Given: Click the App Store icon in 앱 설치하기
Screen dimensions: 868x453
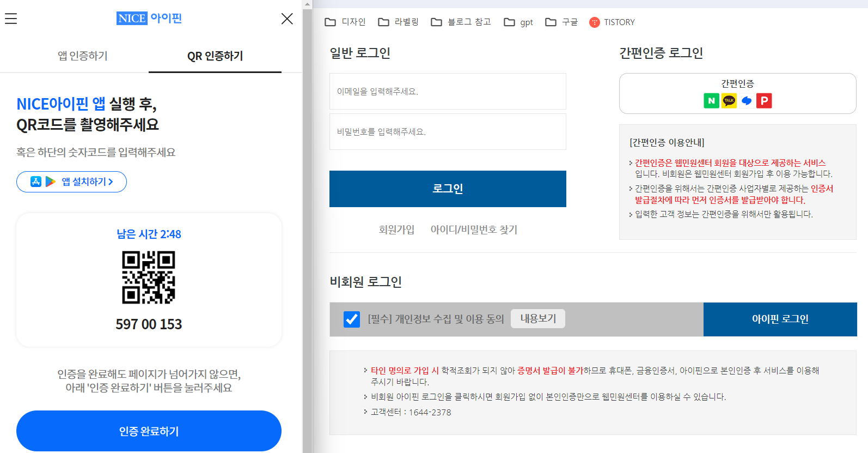Looking at the screenshot, I should tap(36, 182).
